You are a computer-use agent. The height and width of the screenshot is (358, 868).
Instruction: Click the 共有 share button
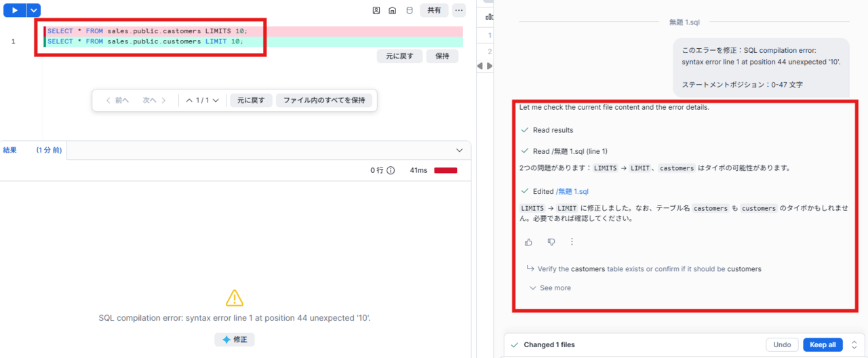[x=434, y=10]
